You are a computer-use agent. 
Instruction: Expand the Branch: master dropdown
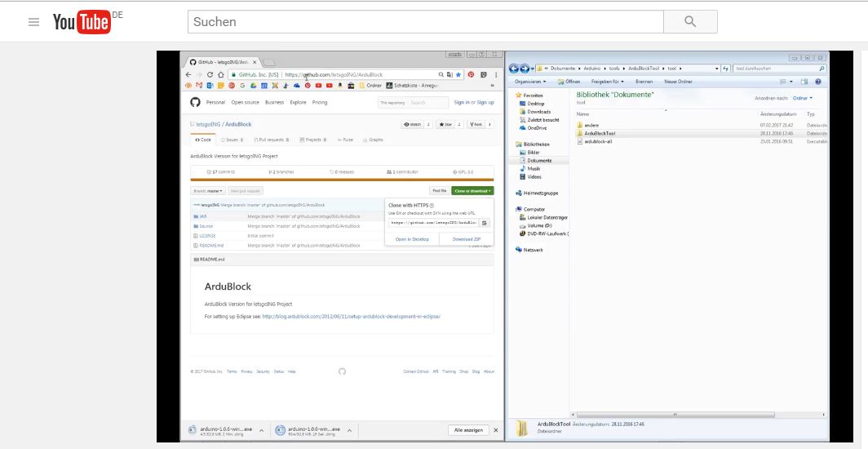pos(208,190)
